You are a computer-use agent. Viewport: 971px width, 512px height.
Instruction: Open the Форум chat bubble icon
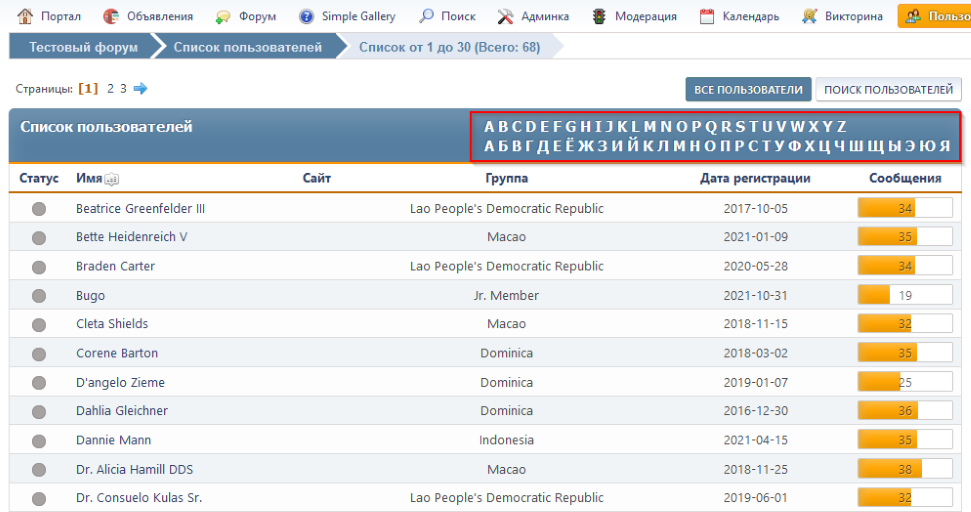223,16
